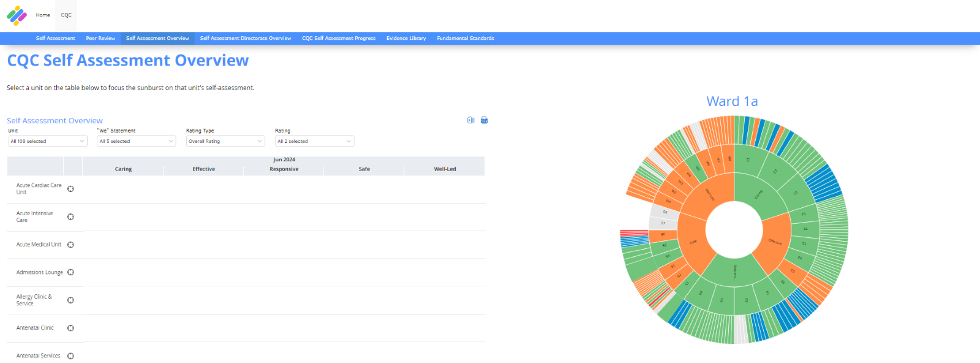Viewport: 980px width, 363px height.
Task: Open Evidence Library tab
Action: 406,38
